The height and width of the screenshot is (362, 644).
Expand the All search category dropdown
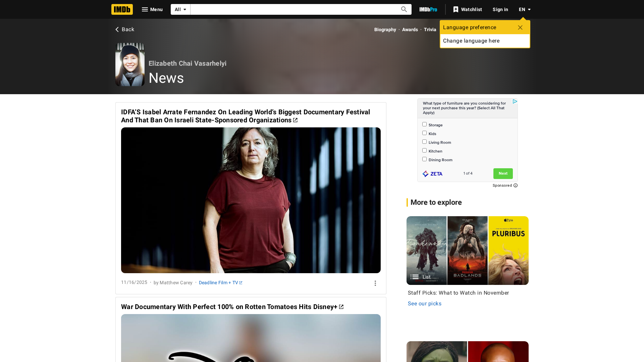click(180, 9)
